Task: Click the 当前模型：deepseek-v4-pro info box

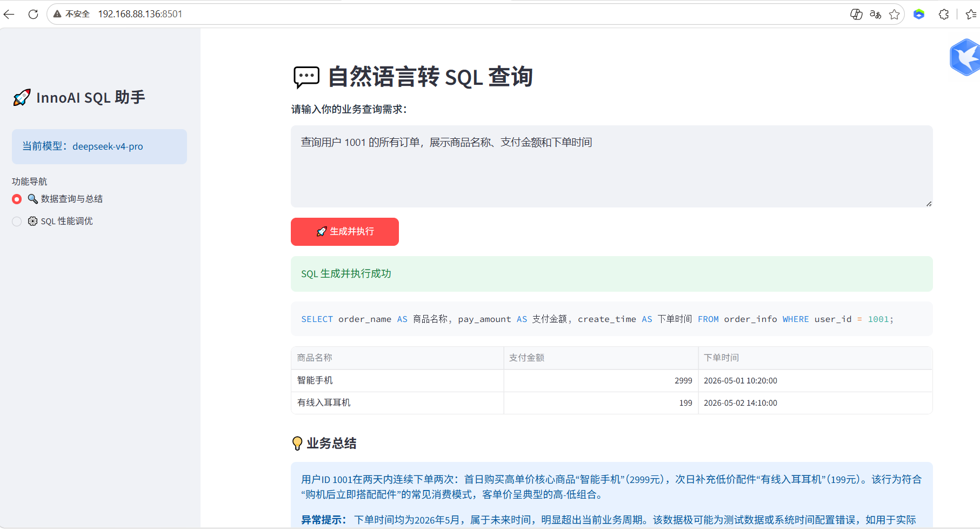Action: pos(99,146)
